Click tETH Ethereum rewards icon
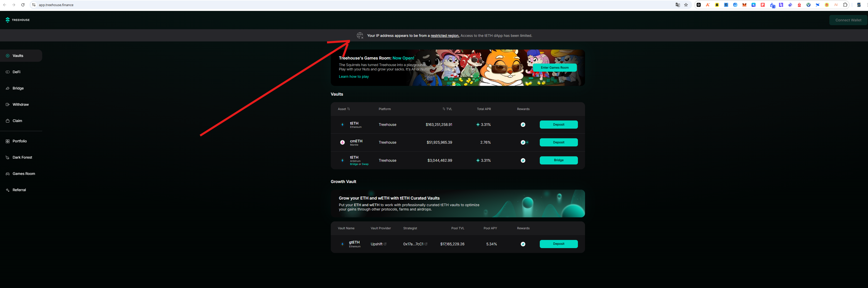Screen dimensions: 868x288 (x=523, y=125)
